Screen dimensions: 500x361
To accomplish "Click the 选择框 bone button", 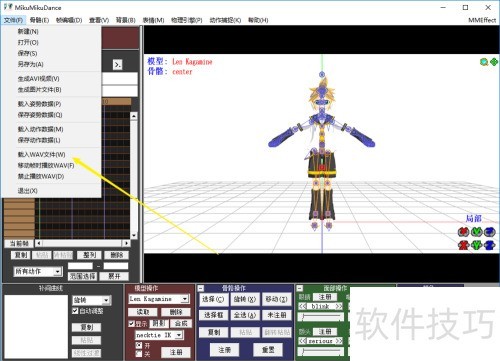I will (213, 315).
